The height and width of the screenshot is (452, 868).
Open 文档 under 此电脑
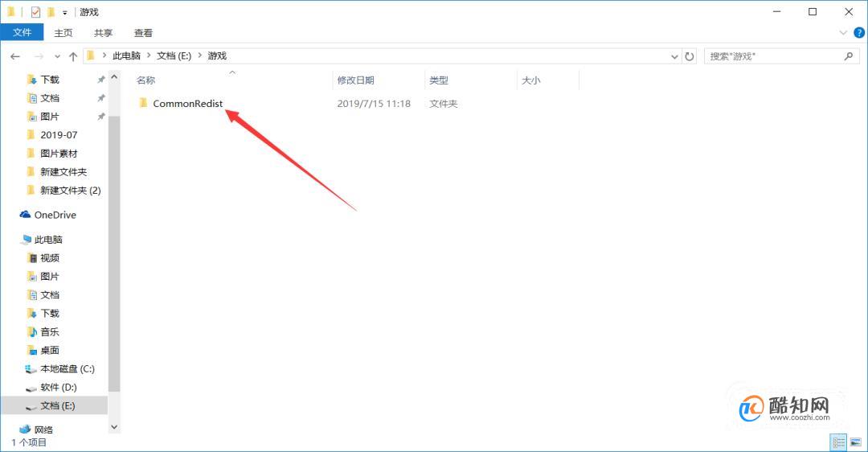(50, 294)
